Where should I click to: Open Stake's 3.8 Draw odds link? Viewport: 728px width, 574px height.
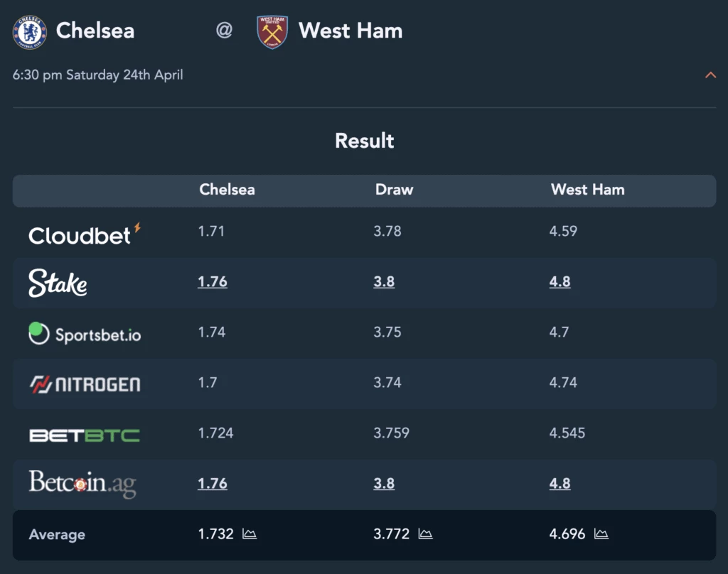point(384,281)
